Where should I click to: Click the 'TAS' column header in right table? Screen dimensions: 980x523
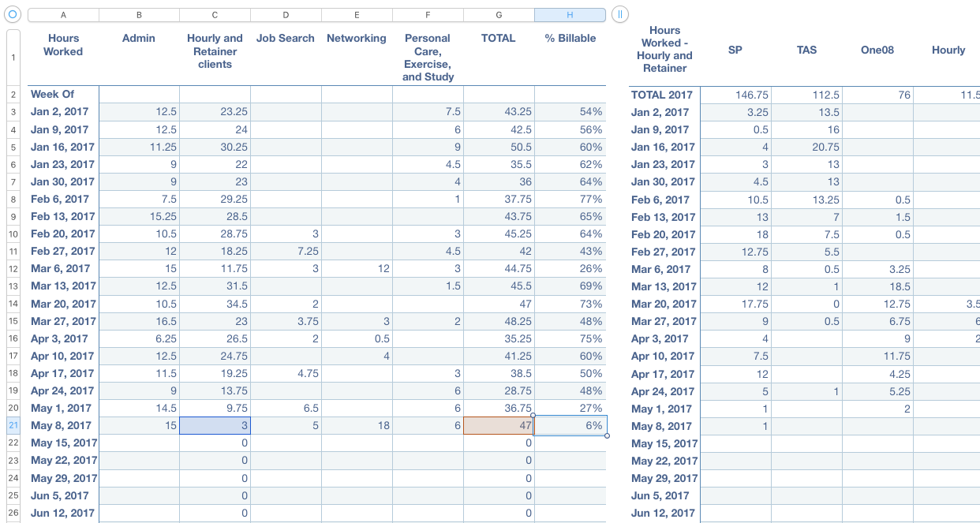point(806,50)
